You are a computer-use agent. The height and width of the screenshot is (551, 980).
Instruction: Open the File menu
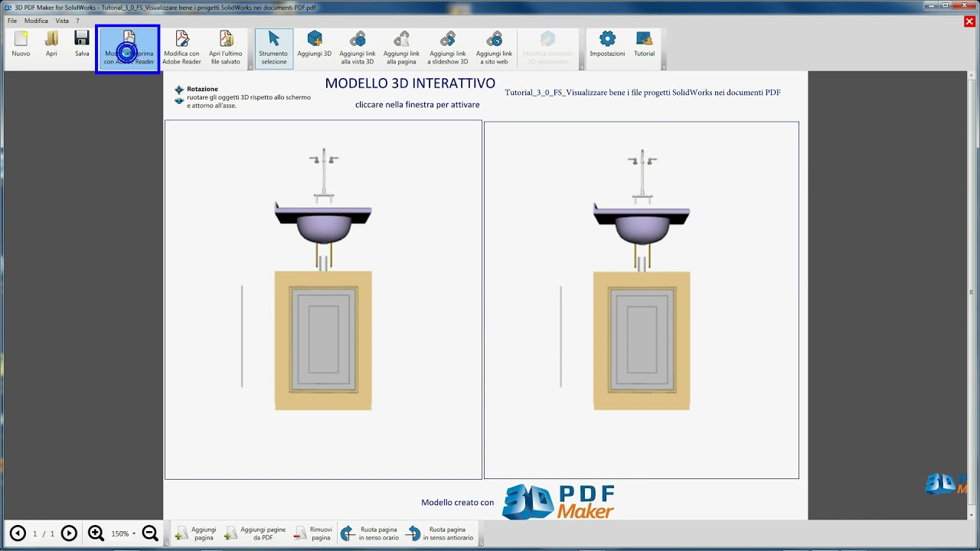coord(12,21)
